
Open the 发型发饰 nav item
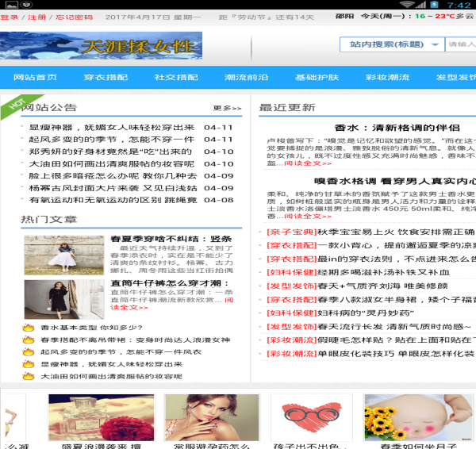[x=456, y=78]
